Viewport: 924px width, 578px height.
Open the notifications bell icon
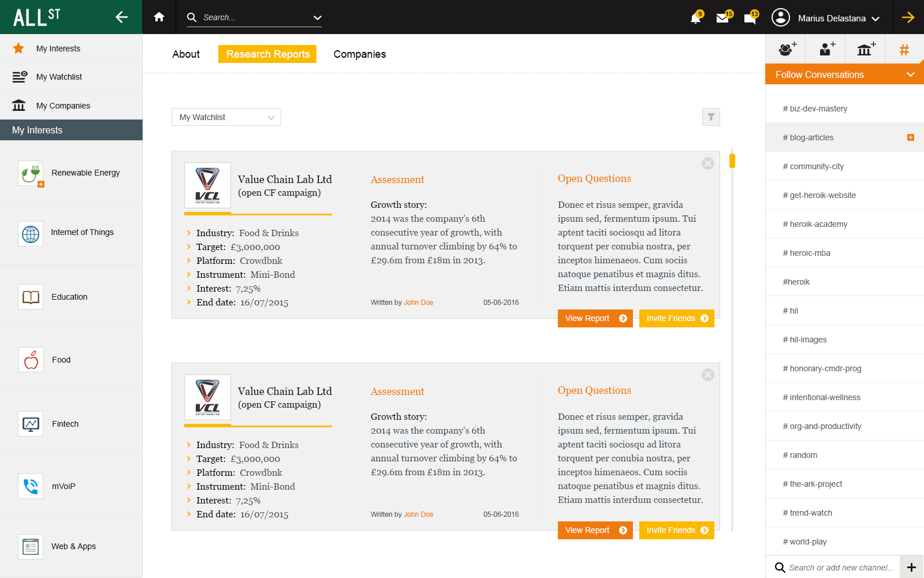(695, 18)
